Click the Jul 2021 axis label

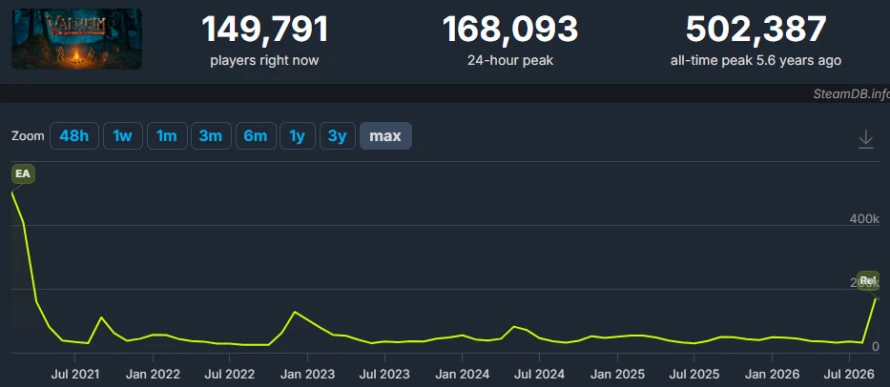coord(75,375)
